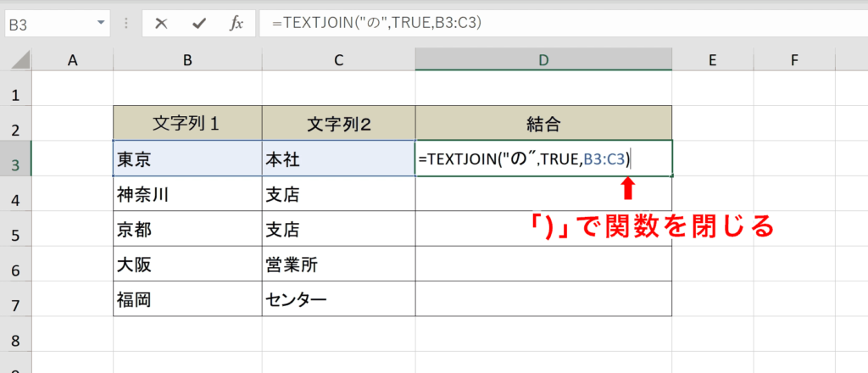Select the row 5 header
The image size is (868, 373).
tap(14, 231)
